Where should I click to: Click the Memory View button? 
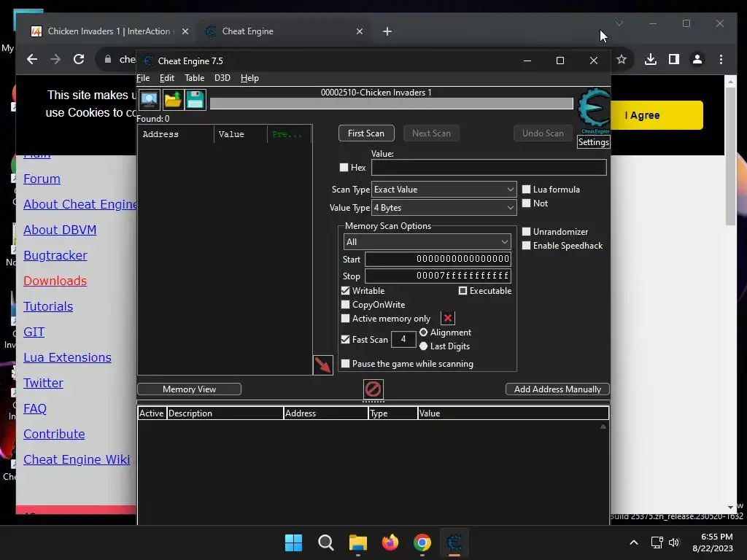point(189,389)
